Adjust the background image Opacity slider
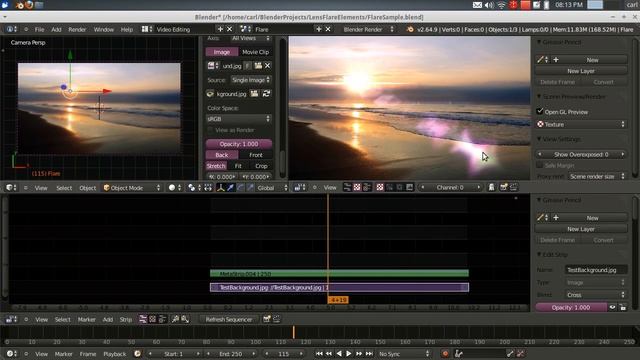This screenshot has height=360, width=640. click(239, 144)
